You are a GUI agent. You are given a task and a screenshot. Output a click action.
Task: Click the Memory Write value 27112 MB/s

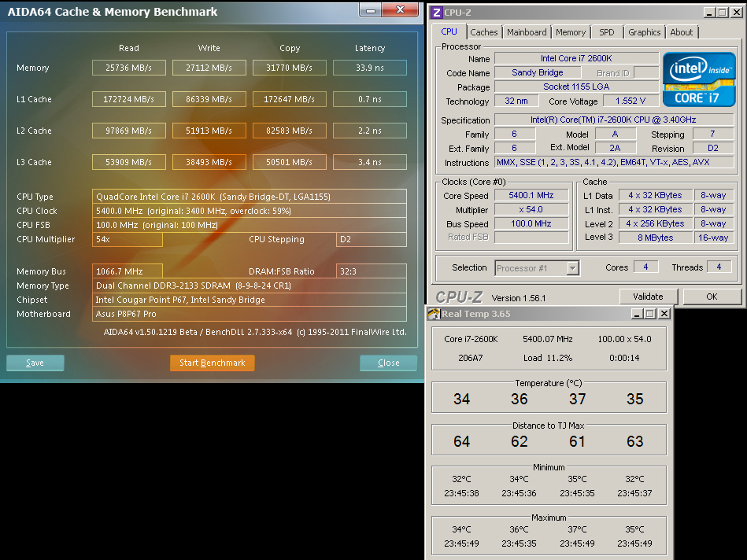(209, 68)
